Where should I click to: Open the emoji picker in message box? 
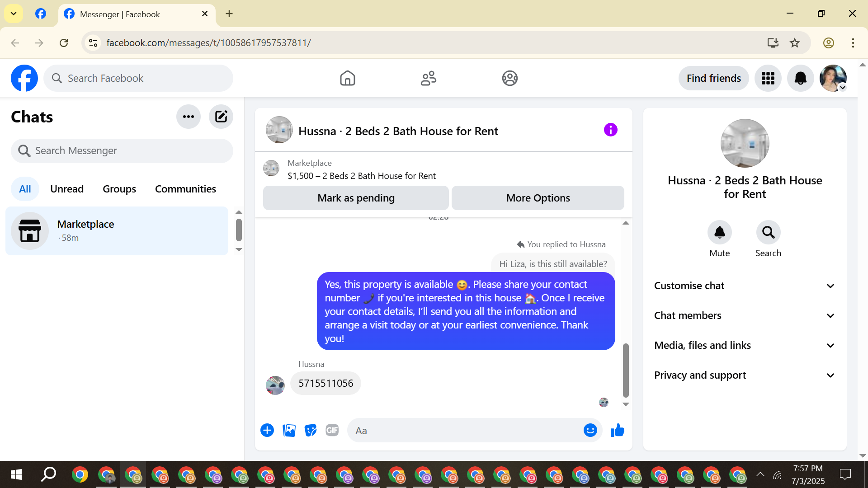590,430
